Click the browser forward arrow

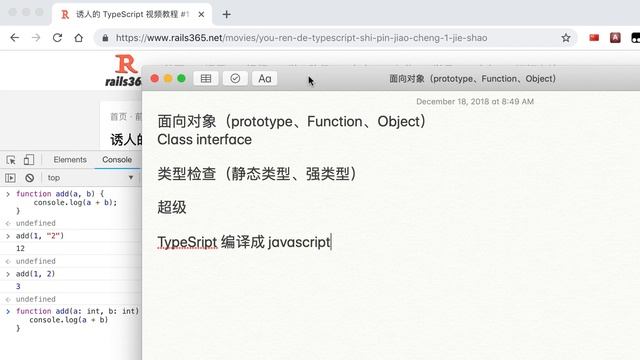point(36,38)
